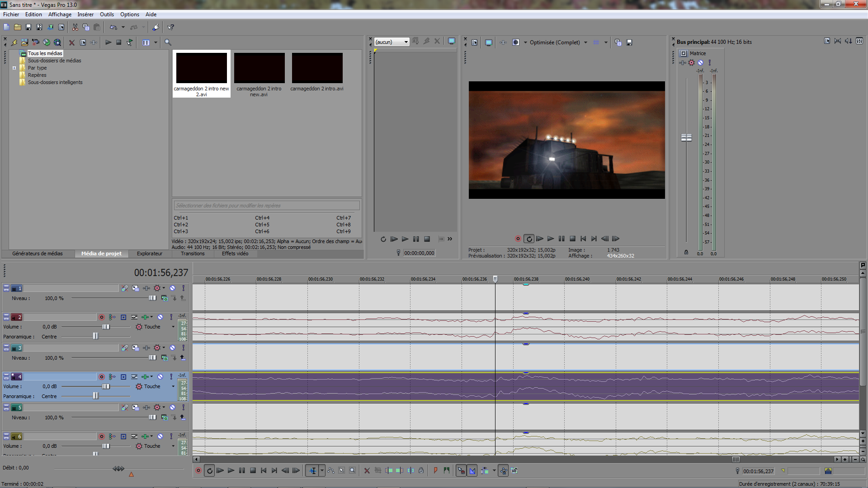Select the Cut tool in the toolbar

click(75, 27)
